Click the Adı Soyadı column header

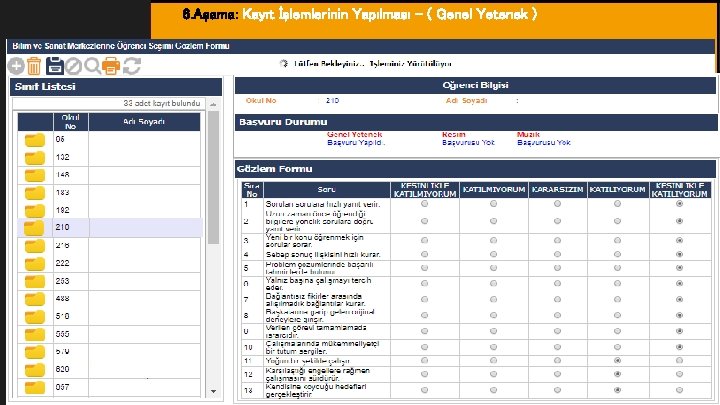pyautogui.click(x=144, y=122)
